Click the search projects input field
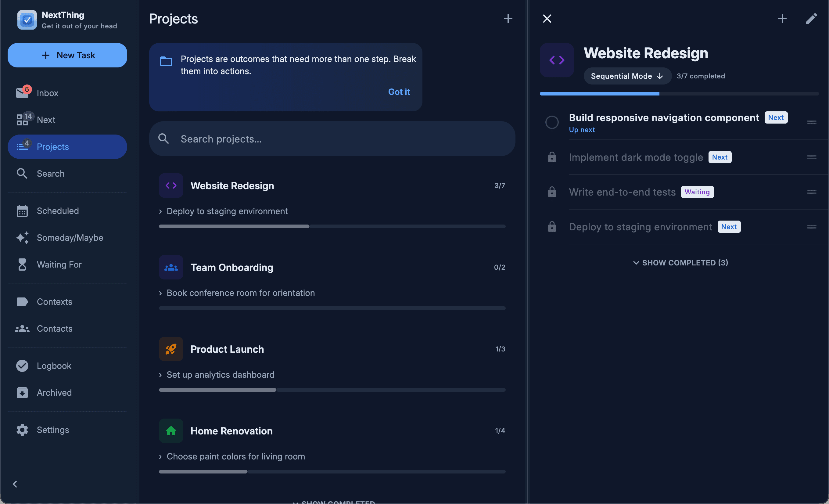Image resolution: width=829 pixels, height=504 pixels. 332,139
